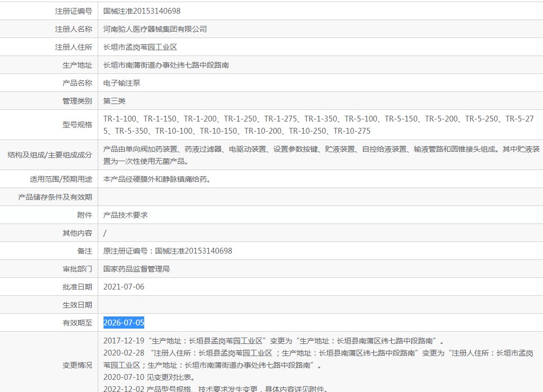
Task: Click the 2022-12-02 change record line
Action: [216, 388]
